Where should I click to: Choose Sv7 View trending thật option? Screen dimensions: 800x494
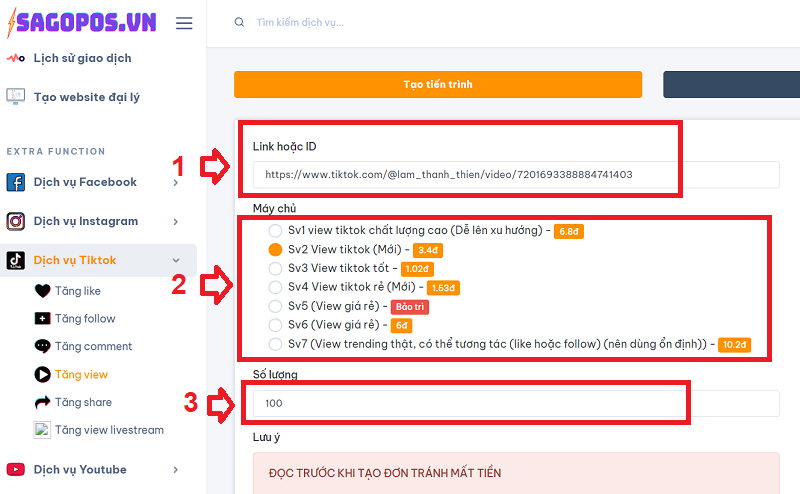click(275, 345)
